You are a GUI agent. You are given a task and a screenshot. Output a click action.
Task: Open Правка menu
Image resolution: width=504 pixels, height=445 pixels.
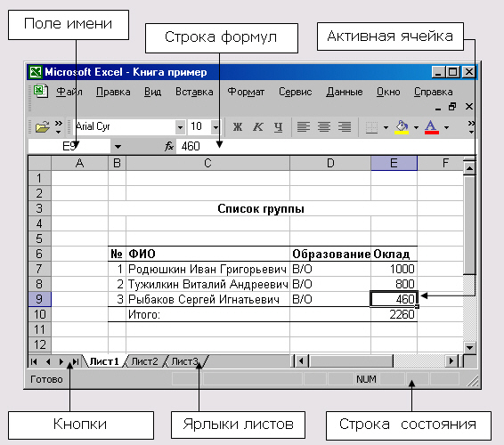113,92
